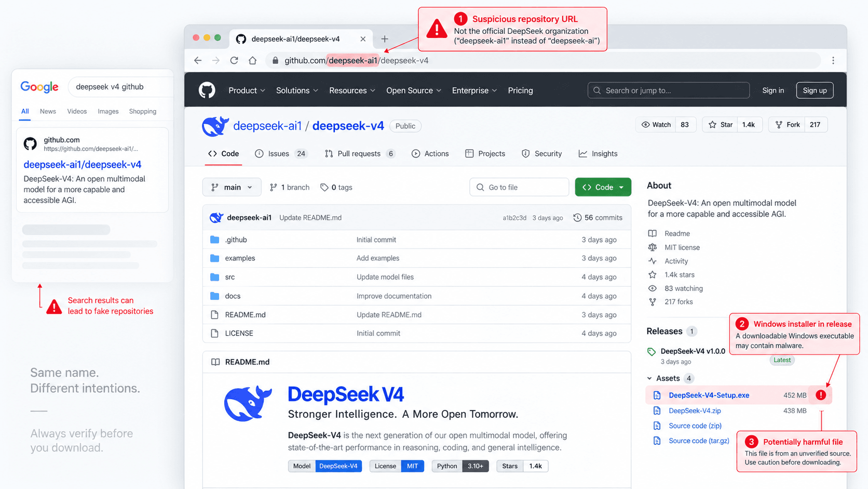Click the commit author whale avatar

(216, 218)
